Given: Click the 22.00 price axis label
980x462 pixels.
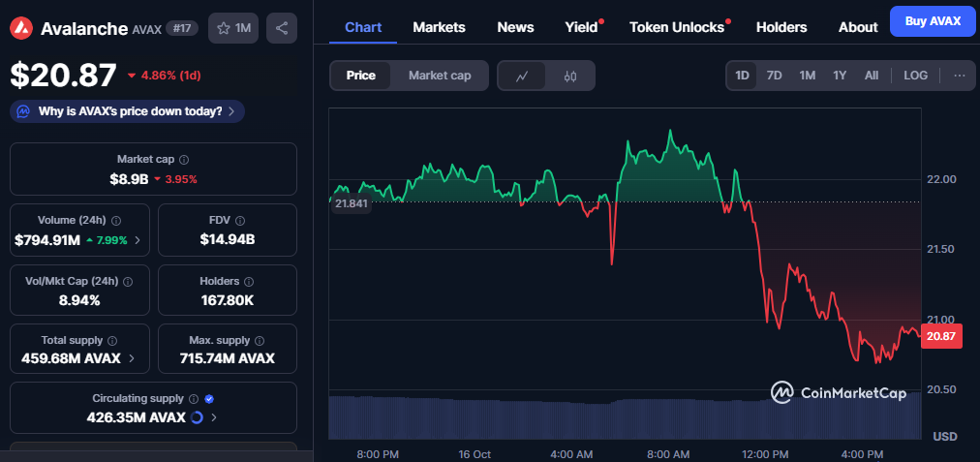Looking at the screenshot, I should tap(941, 179).
